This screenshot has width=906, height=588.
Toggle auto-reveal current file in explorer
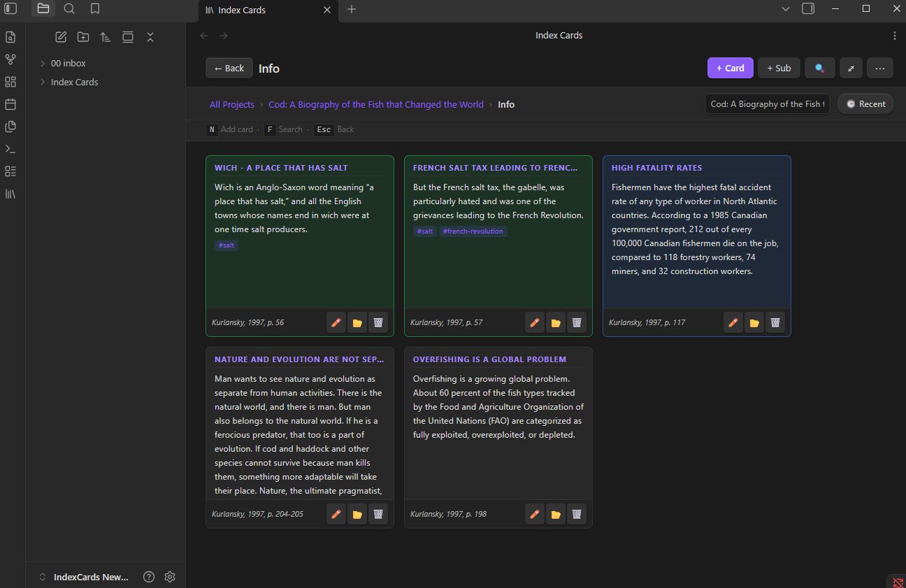pyautogui.click(x=128, y=37)
